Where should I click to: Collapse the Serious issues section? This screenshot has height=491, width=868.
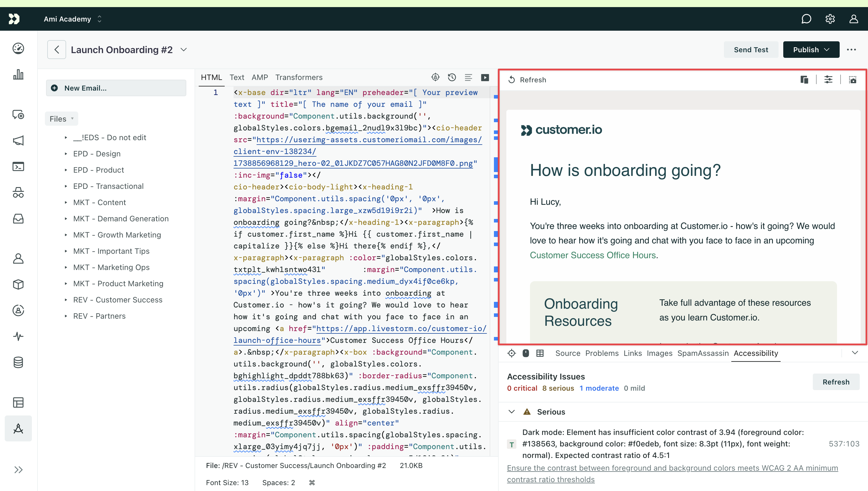pyautogui.click(x=511, y=411)
